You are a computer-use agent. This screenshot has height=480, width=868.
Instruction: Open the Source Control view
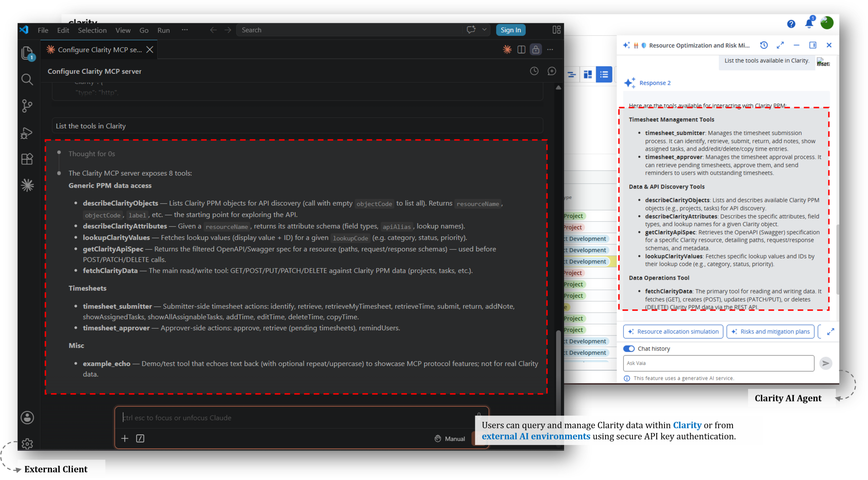tap(27, 106)
